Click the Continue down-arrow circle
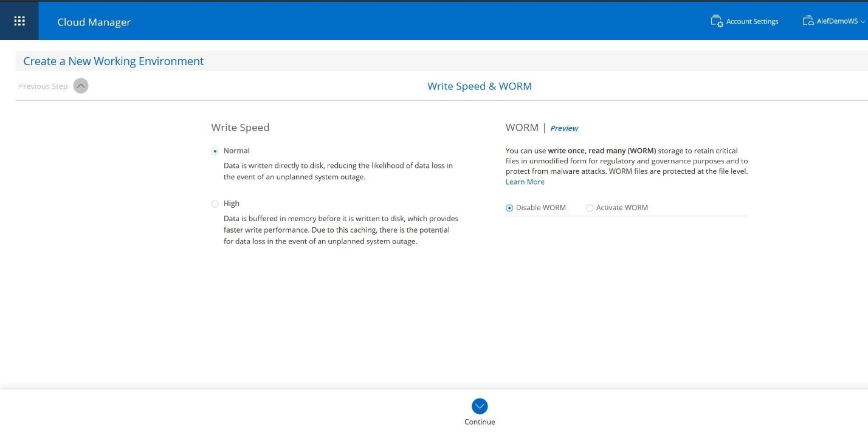The height and width of the screenshot is (432, 868). coord(480,406)
